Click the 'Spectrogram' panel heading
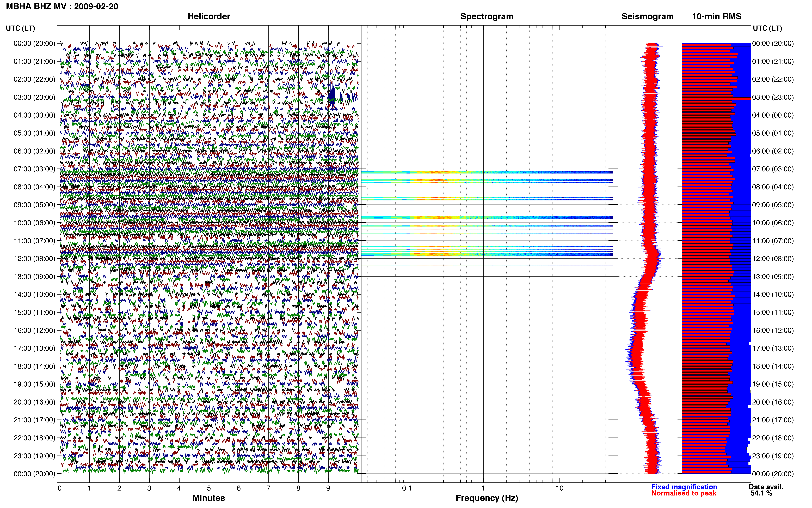Image resolution: width=812 pixels, height=508 pixels. point(487,16)
